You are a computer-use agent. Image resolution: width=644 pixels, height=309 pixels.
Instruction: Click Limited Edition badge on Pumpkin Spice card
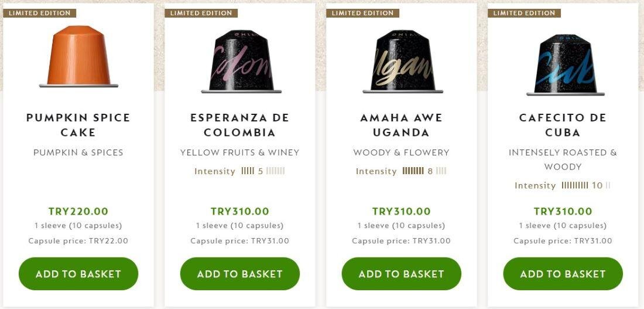pos(40,13)
